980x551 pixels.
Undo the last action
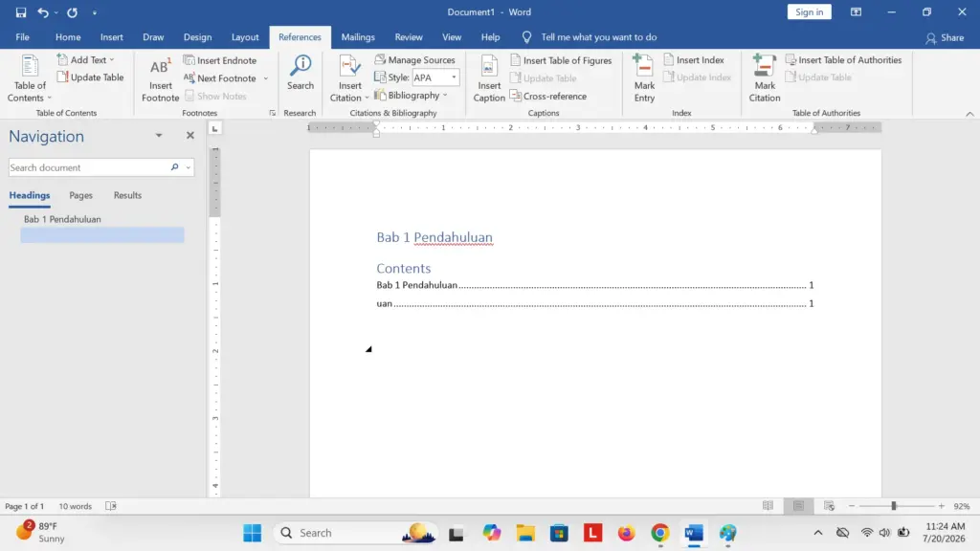pos(42,12)
